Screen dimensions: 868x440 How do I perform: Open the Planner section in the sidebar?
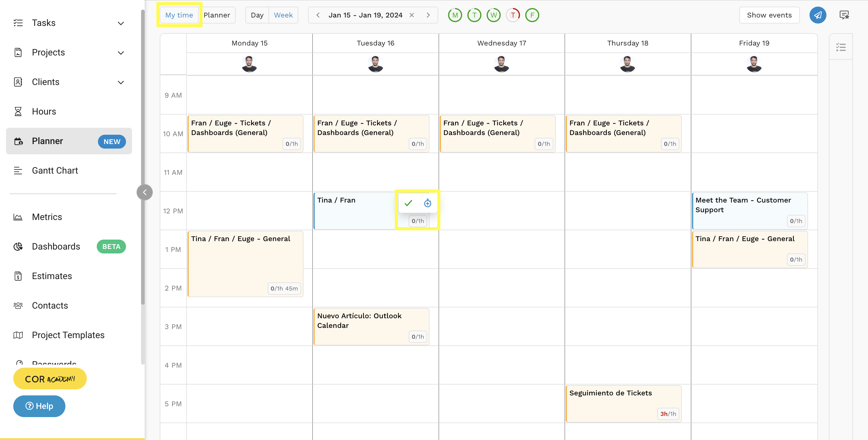coord(47,141)
